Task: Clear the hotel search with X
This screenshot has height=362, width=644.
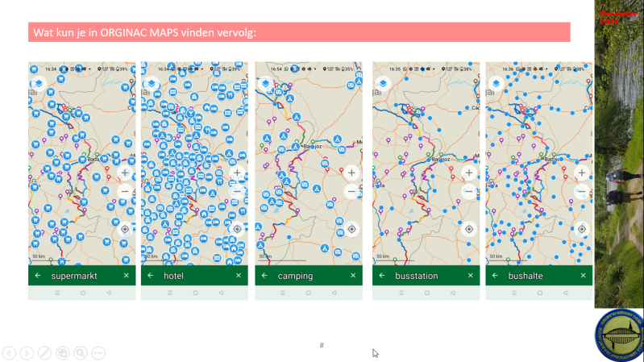Action: point(239,276)
